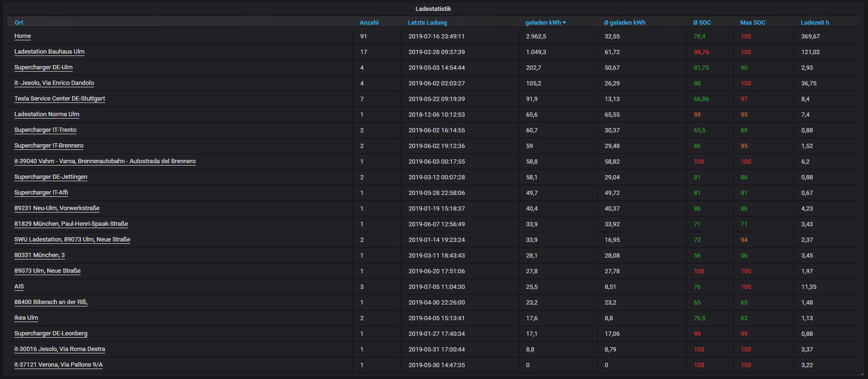The image size is (868, 379).
Task: Open the Ikea Ulm link
Action: (26, 318)
